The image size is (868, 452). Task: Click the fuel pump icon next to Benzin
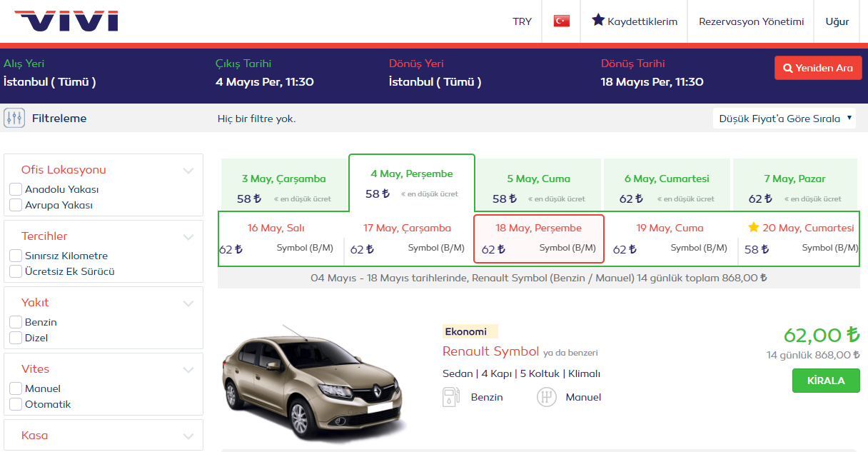pos(451,397)
